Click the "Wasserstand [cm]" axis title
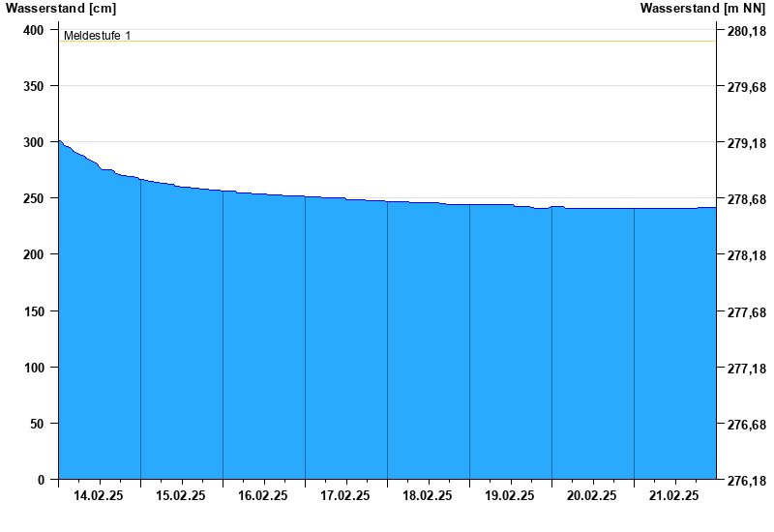 [x=61, y=9]
